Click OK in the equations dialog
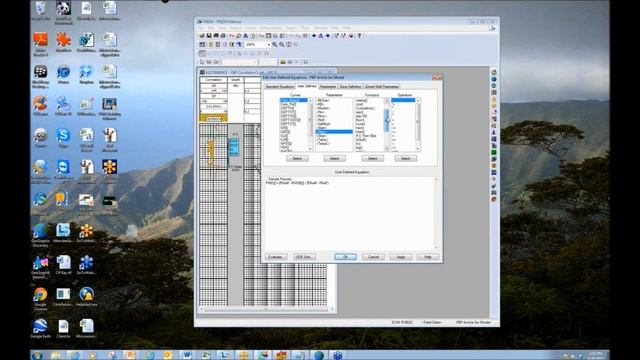Image resolution: width=640 pixels, height=360 pixels. 345,257
